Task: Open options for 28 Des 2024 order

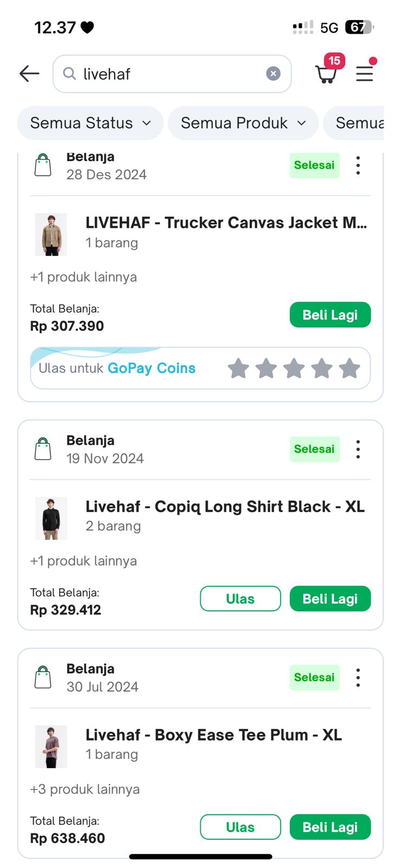Action: [x=358, y=165]
